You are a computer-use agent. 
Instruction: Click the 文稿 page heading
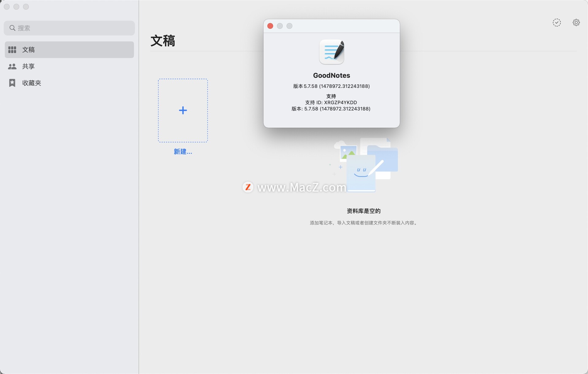point(163,41)
